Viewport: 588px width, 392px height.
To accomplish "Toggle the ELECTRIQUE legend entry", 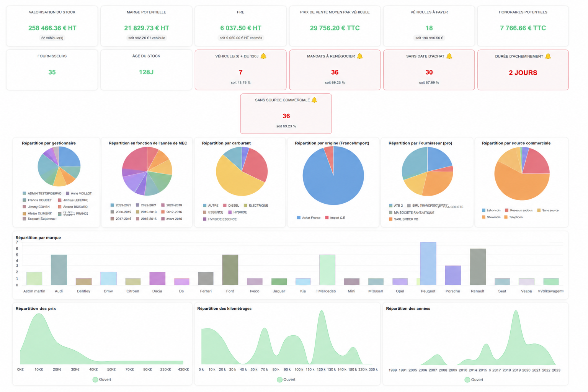I will pos(256,206).
